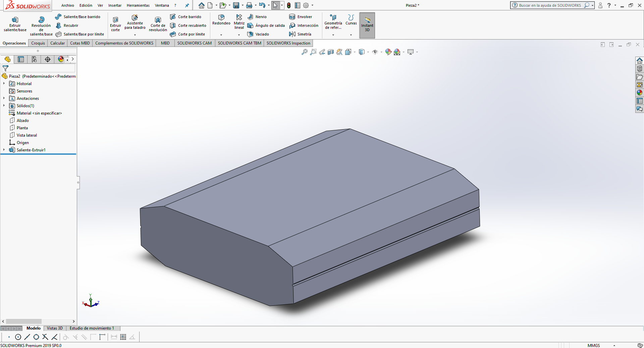644x348 pixels.
Task: Select the Vaciado shell tool
Action: 258,34
